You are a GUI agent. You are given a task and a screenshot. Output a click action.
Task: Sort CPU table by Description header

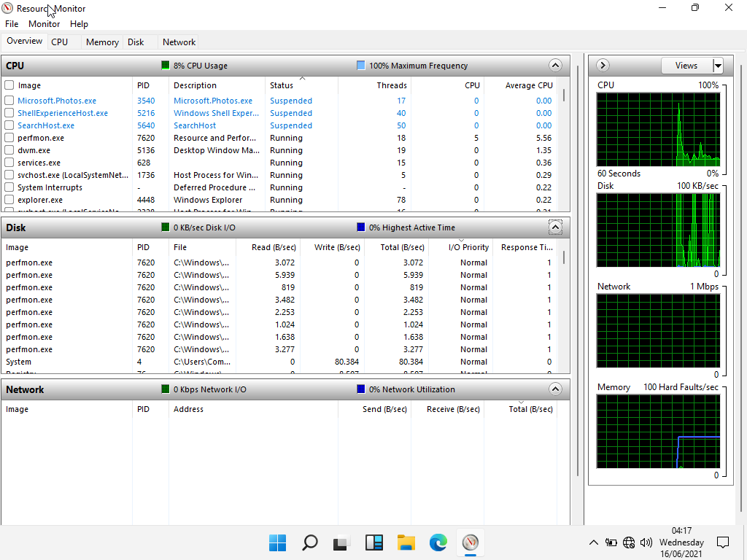(217, 85)
